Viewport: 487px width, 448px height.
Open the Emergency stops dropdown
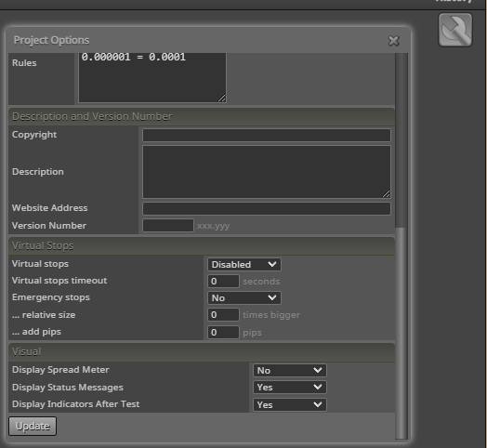coord(244,298)
